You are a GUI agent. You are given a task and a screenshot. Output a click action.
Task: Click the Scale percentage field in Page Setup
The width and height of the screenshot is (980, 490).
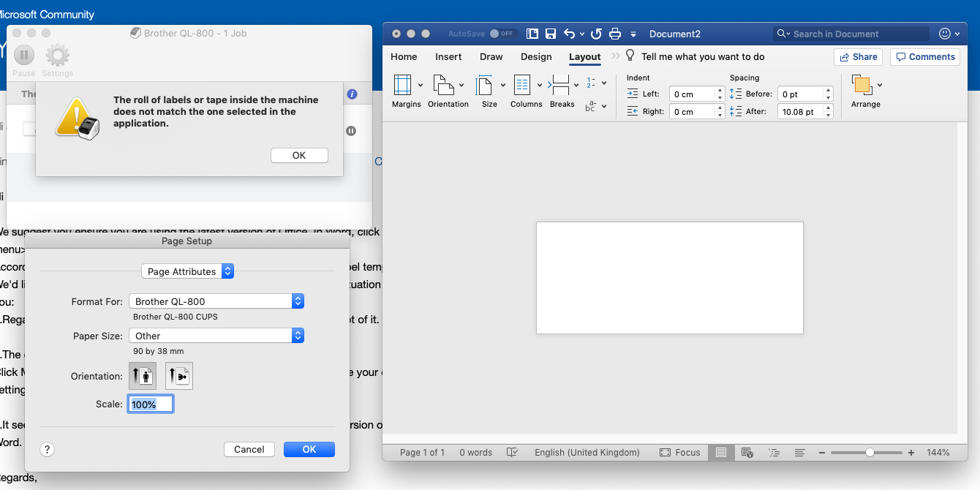click(x=151, y=404)
